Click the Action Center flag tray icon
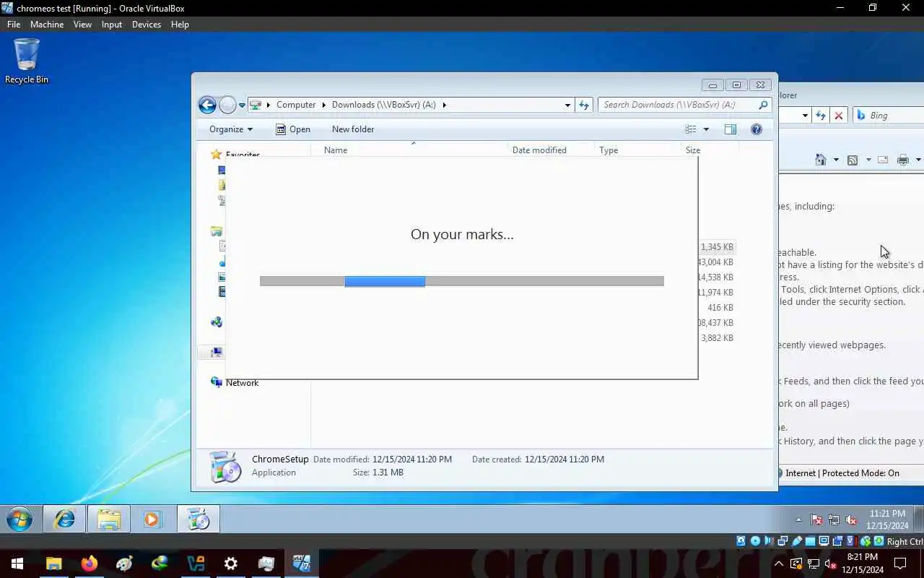924x578 pixels. (x=816, y=520)
